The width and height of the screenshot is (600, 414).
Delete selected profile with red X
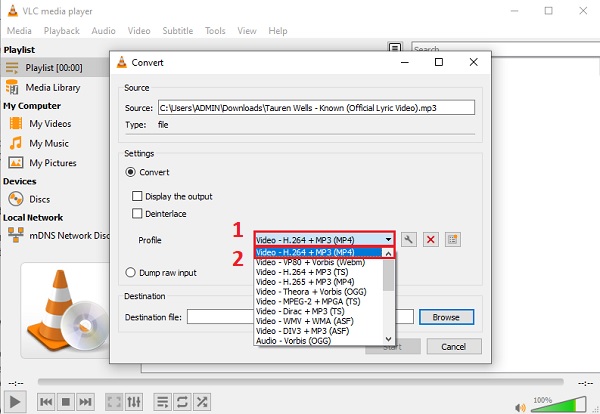coord(430,240)
